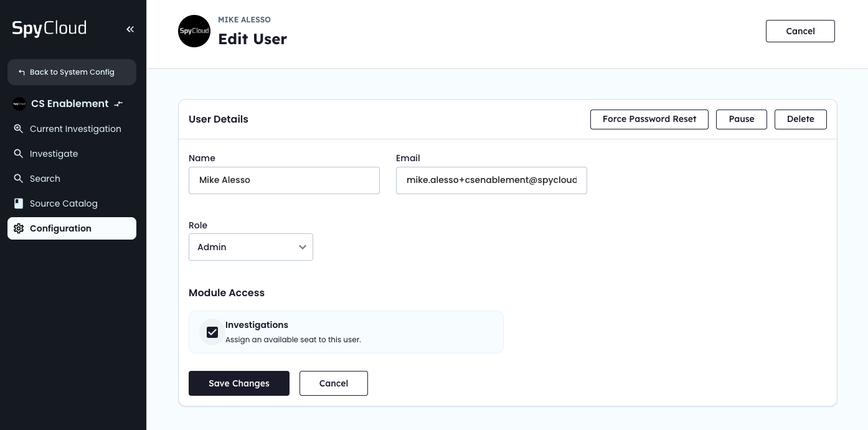Viewport: 868px width, 430px height.
Task: Go back to System Config
Action: pos(72,72)
